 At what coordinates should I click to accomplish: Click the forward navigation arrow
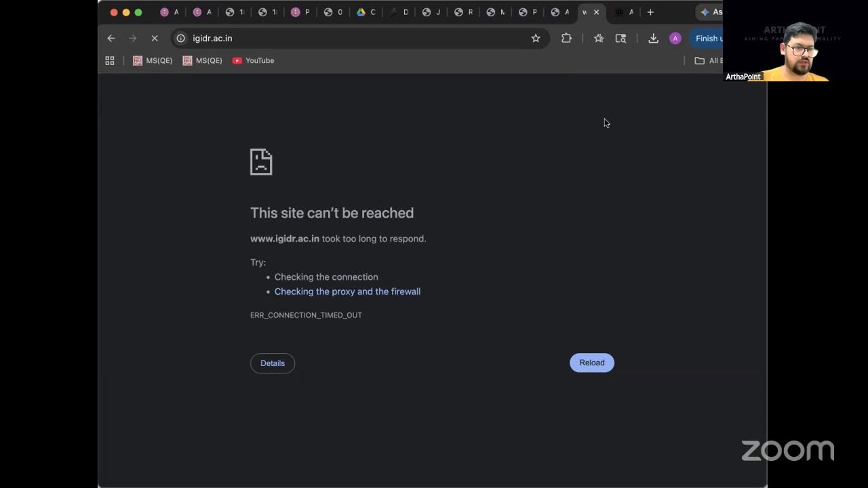coord(133,39)
